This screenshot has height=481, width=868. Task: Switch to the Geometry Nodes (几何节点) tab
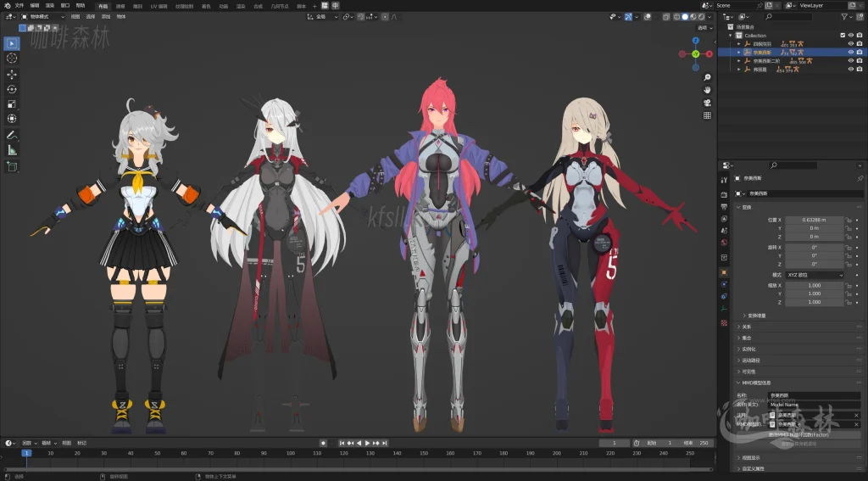(x=279, y=6)
